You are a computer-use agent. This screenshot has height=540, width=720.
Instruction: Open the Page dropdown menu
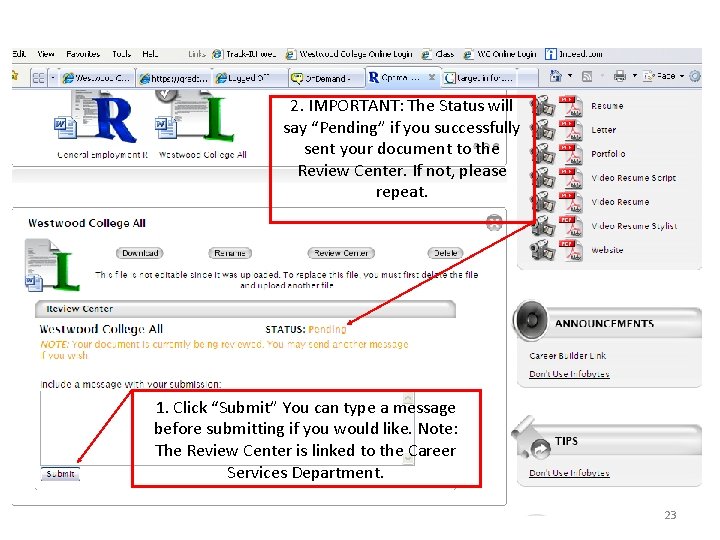[x=664, y=76]
